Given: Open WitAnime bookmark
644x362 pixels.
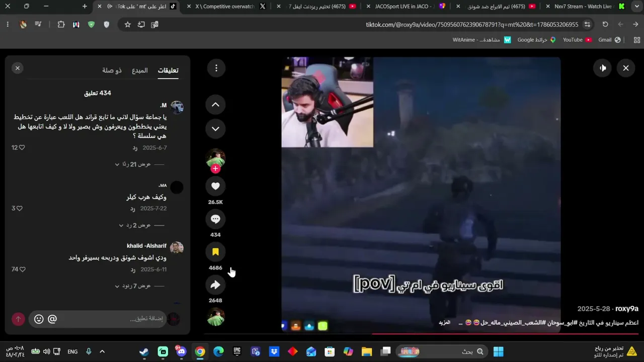Looking at the screenshot, I should (482, 40).
